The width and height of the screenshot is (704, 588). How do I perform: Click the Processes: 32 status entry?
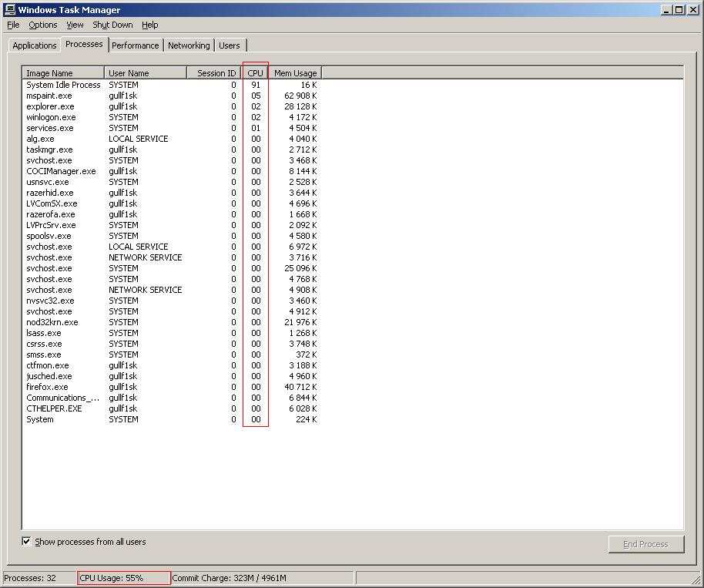(x=39, y=578)
